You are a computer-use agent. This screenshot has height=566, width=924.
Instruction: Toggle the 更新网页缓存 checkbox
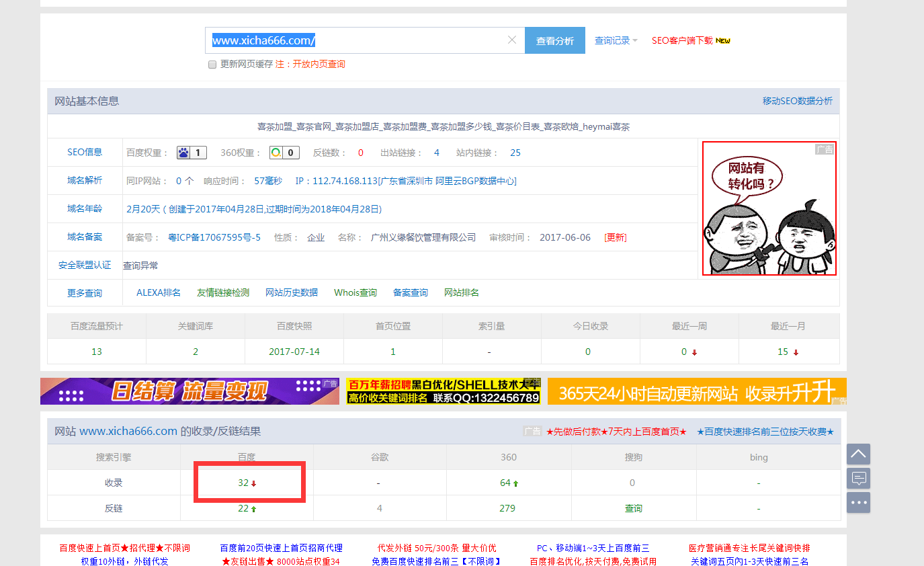tap(212, 65)
